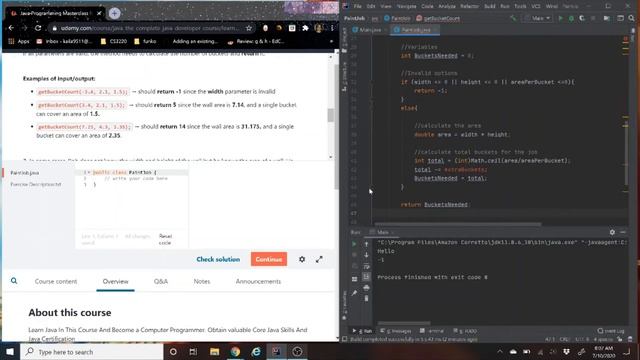Hide the Run tool window with minimize icon
The height and width of the screenshot is (360, 640).
pos(623,232)
